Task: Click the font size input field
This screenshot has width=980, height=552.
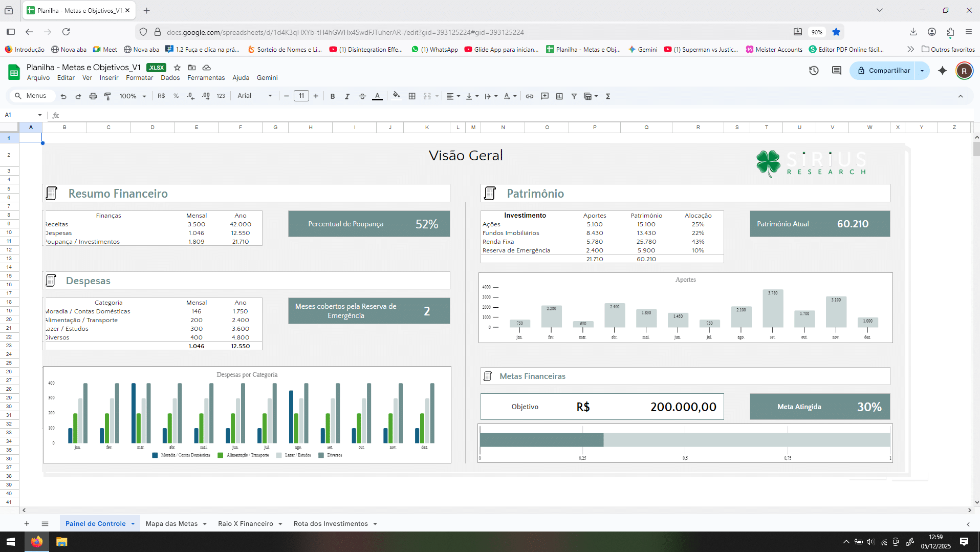Action: click(301, 96)
